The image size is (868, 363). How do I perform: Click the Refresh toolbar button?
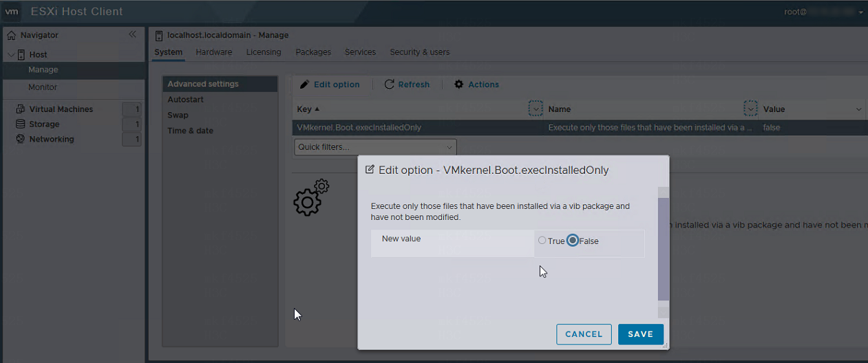pyautogui.click(x=407, y=85)
